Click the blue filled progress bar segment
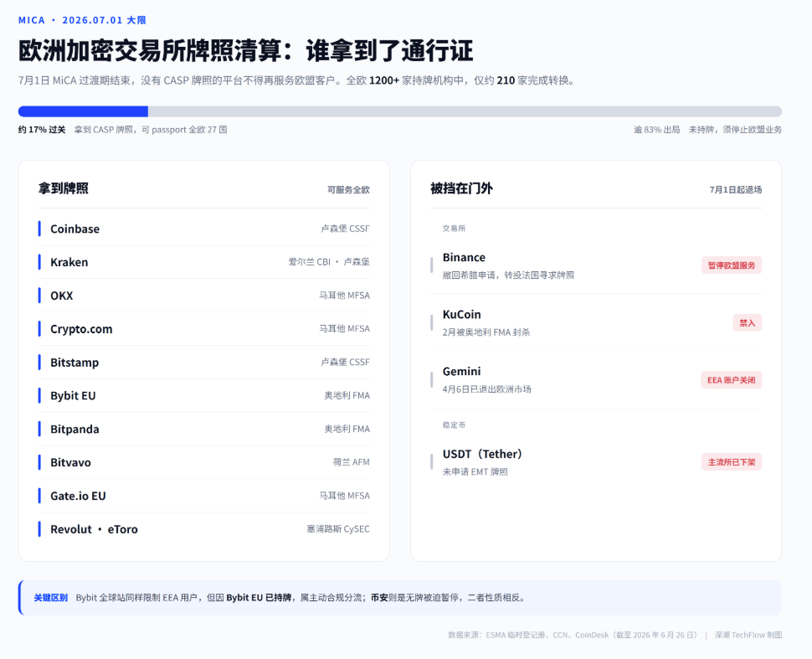812x659 pixels. 83,111
